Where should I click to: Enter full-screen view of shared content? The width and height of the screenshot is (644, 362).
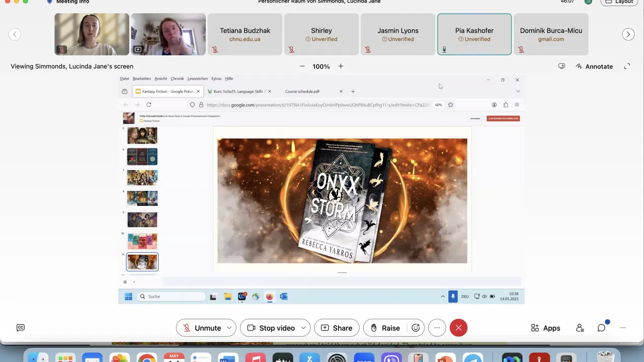tap(627, 66)
